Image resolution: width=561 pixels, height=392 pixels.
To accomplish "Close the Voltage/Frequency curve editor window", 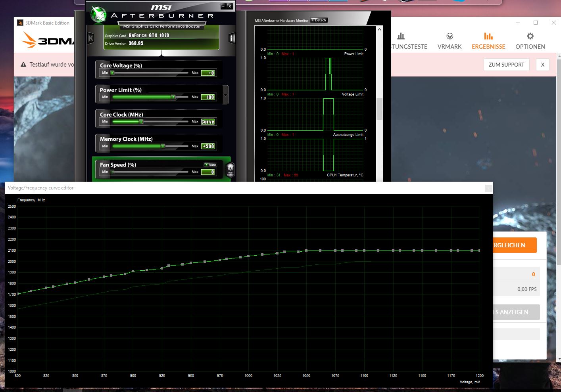I will click(x=488, y=188).
